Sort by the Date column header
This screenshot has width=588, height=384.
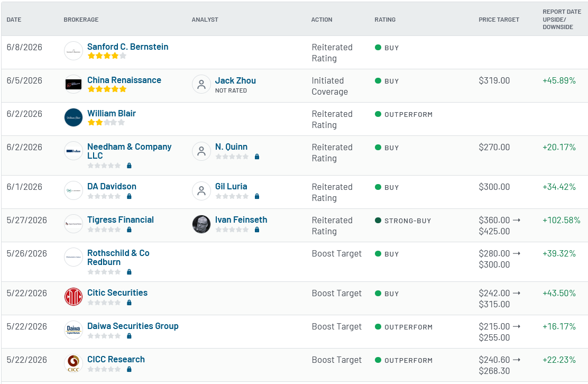pos(14,20)
